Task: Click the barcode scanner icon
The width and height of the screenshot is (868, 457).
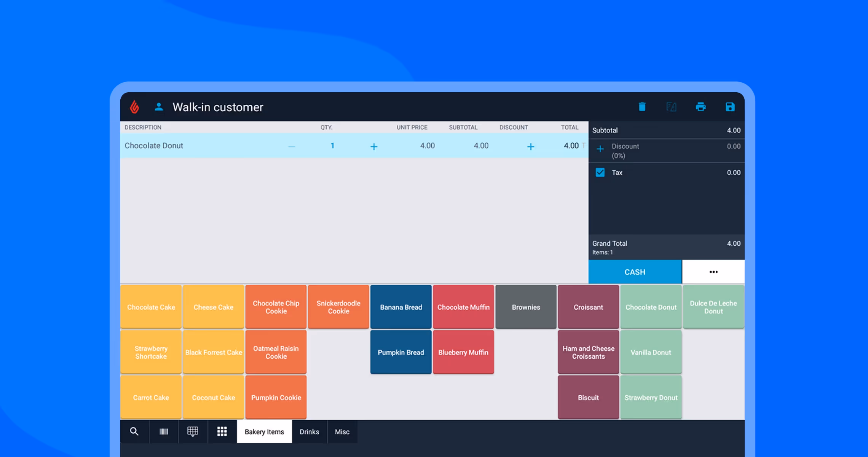Action: pyautogui.click(x=164, y=431)
